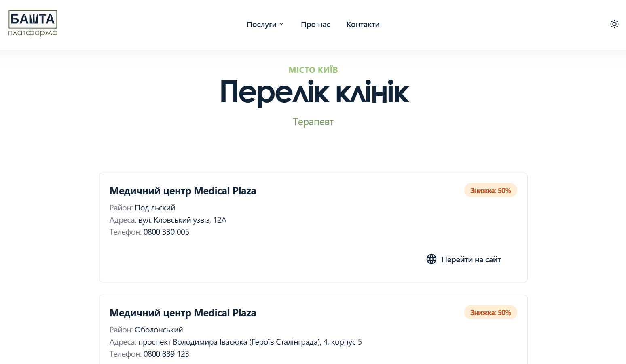The height and width of the screenshot is (364, 626).
Task: Expand the Послуги dropdown menu
Action: pos(265,25)
